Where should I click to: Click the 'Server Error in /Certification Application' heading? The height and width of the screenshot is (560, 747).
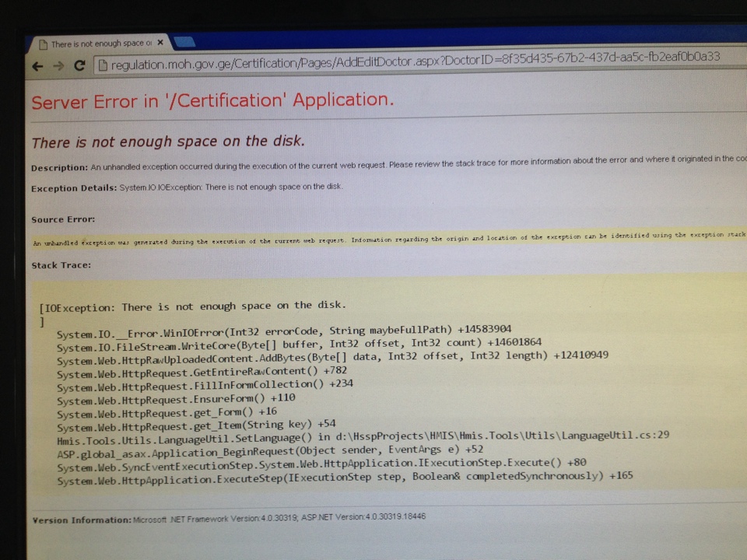click(x=212, y=102)
